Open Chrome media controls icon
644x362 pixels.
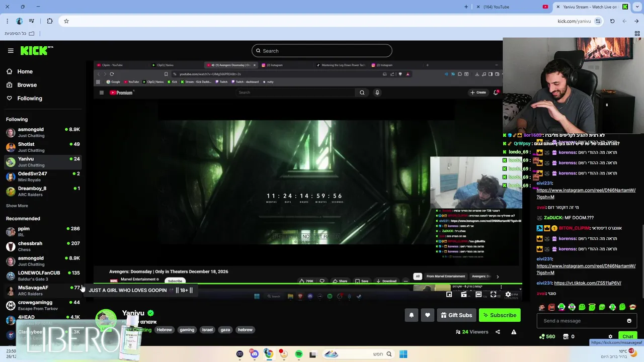pos(32,21)
